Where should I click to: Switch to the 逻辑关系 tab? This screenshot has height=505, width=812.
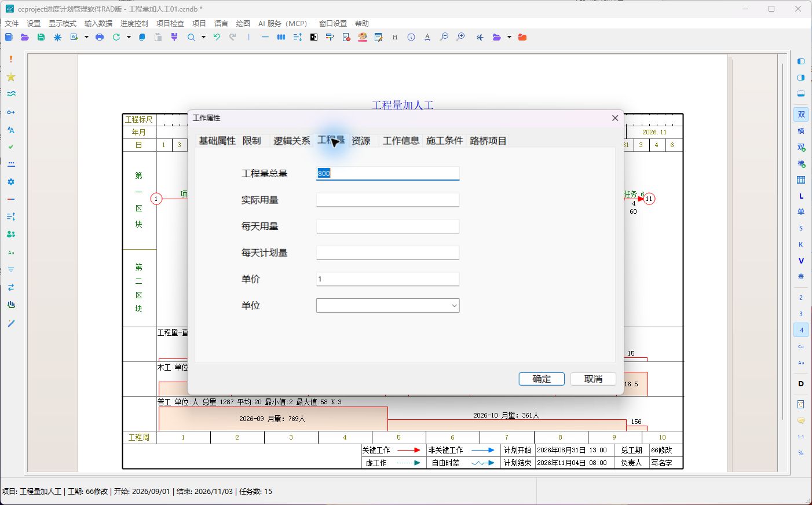[x=291, y=141]
